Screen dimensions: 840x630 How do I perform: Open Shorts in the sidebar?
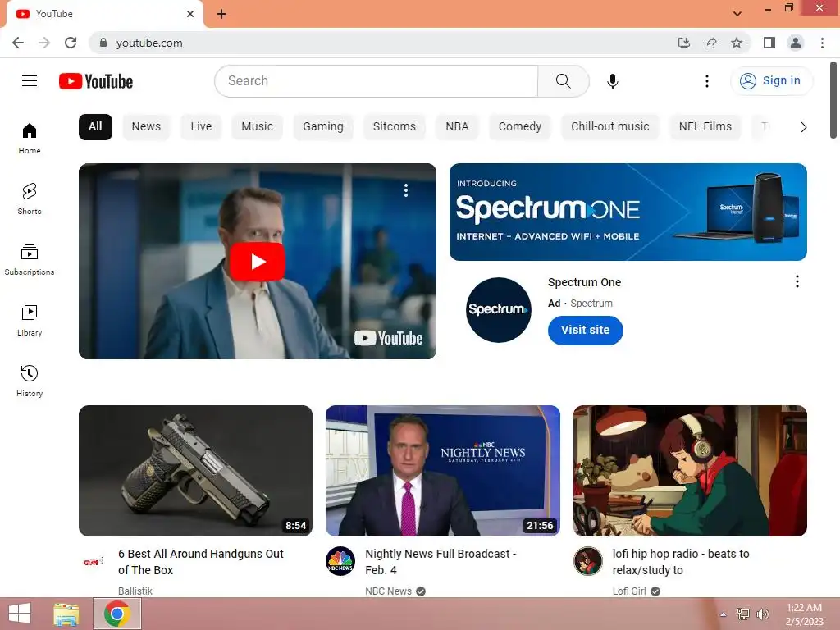point(30,199)
